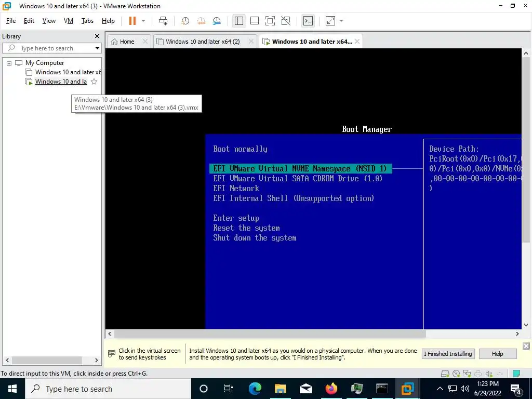
Task: Choose Shut down the system
Action: (255, 238)
